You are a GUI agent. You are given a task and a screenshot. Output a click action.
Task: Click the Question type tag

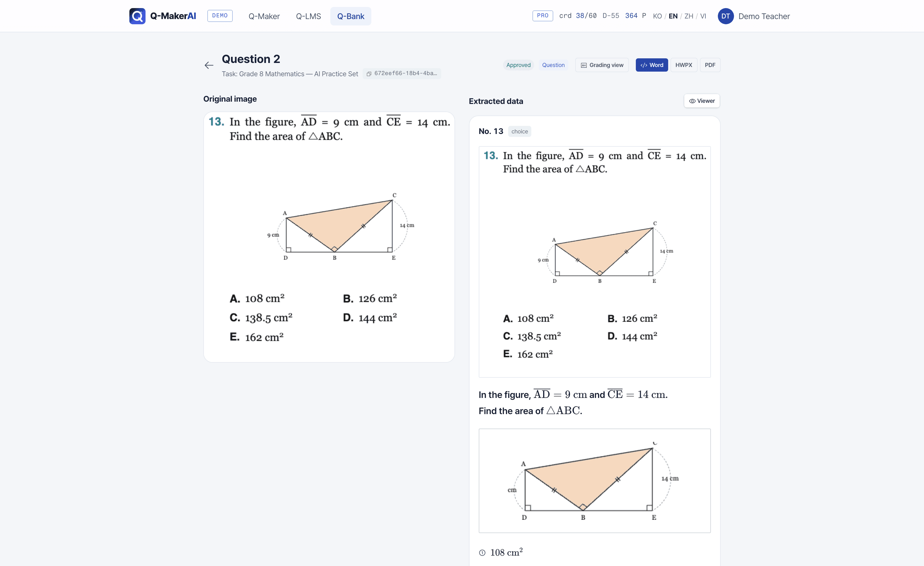[553, 65]
